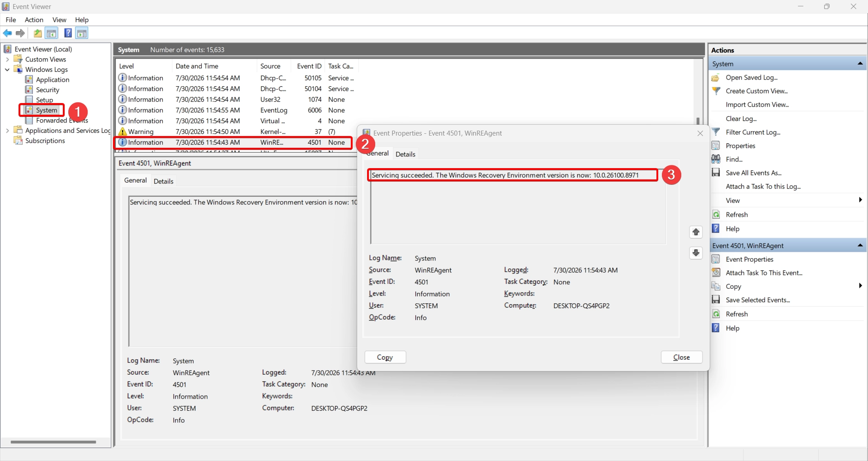The image size is (868, 461).
Task: Select the WinRE 4501 event row
Action: click(233, 142)
